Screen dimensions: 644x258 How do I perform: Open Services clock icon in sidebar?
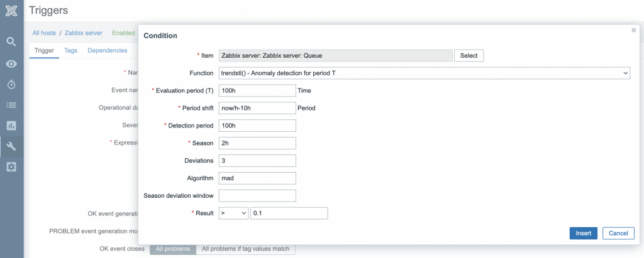click(x=11, y=84)
